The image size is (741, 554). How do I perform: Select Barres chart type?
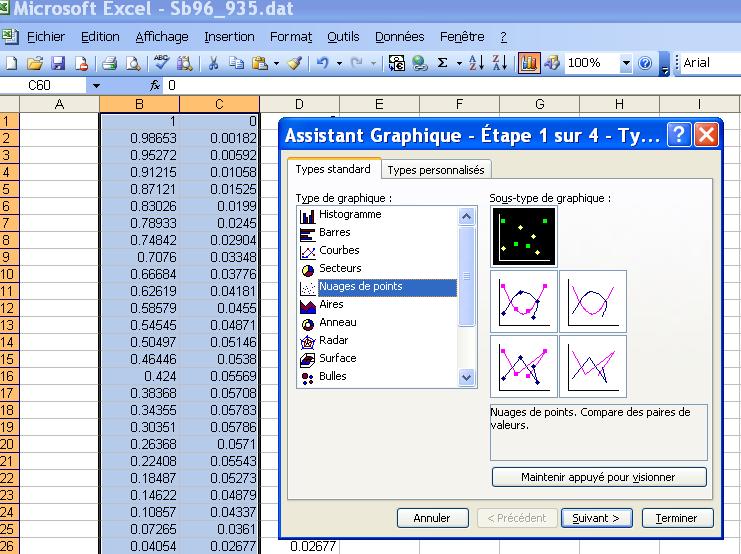coord(377,233)
